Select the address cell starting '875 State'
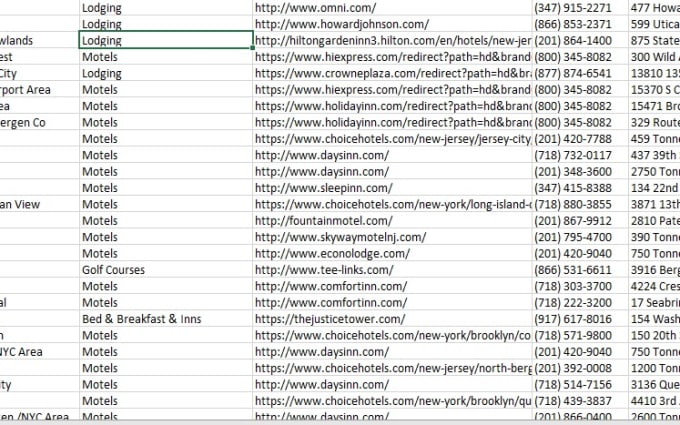Screen dimensions: 680x425 [654, 40]
